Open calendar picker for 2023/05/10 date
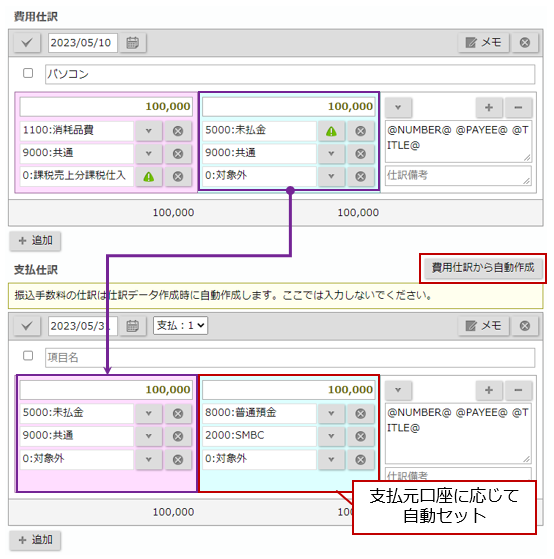Image resolution: width=554 pixels, height=559 pixels. (133, 43)
